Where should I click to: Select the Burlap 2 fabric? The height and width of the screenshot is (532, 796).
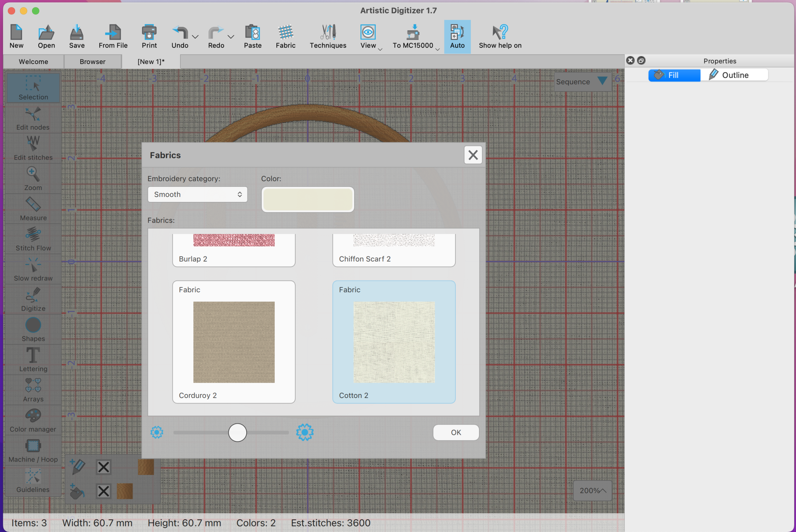[234, 250]
